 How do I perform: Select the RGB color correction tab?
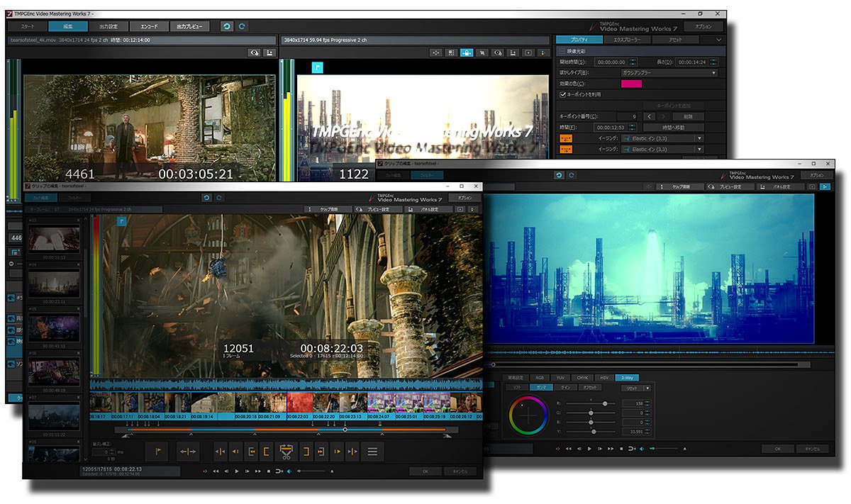tap(539, 377)
